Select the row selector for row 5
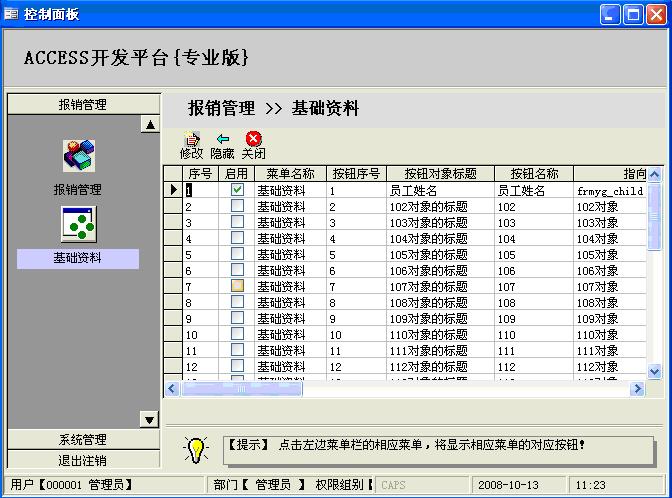Image resolution: width=672 pixels, height=498 pixels. 173,254
